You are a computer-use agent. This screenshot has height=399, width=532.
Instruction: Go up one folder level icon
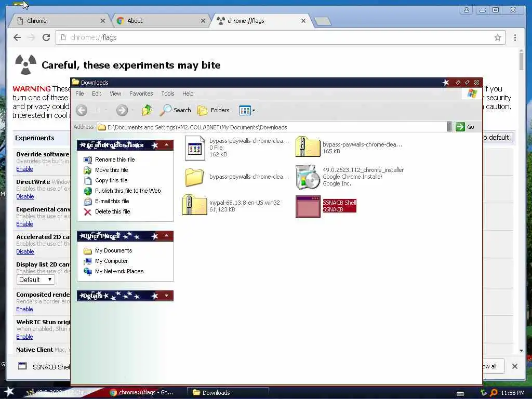pos(147,110)
